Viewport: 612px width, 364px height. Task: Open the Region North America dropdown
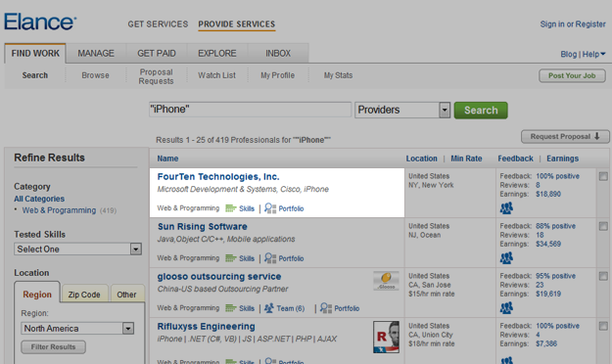[x=77, y=328]
